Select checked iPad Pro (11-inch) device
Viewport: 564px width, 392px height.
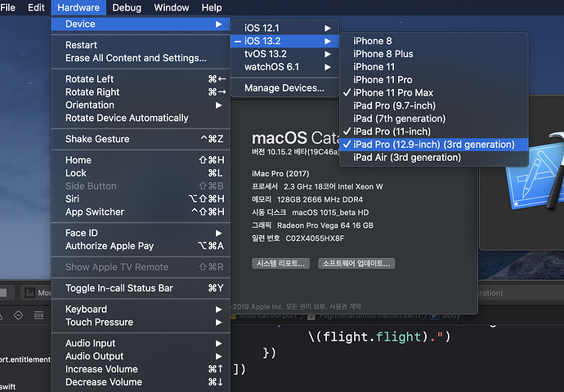point(392,131)
